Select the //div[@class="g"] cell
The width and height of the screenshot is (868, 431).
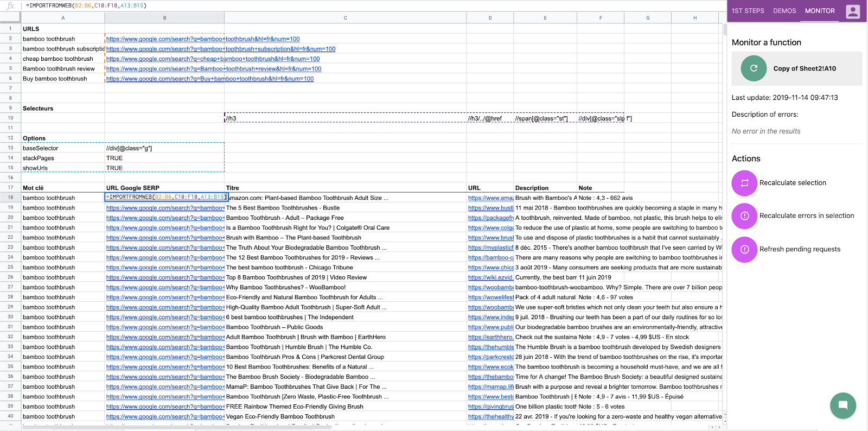[x=164, y=148]
